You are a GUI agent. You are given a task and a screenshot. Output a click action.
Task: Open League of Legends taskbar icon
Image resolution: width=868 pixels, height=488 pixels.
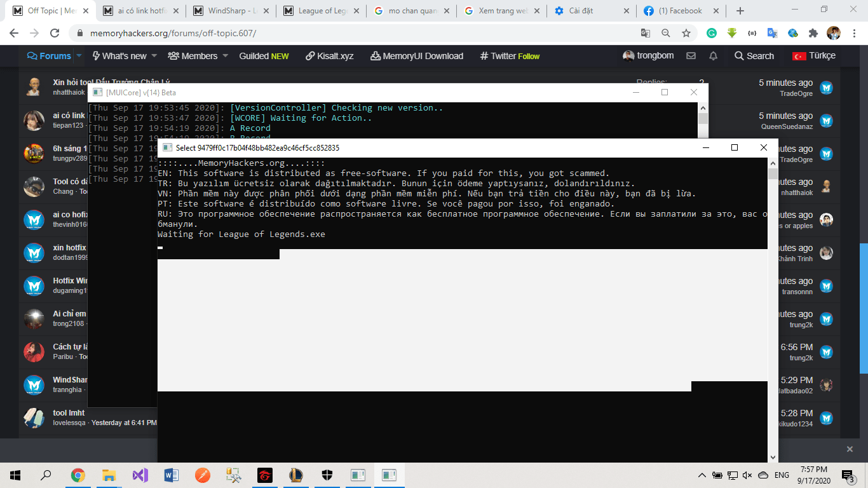click(296, 475)
